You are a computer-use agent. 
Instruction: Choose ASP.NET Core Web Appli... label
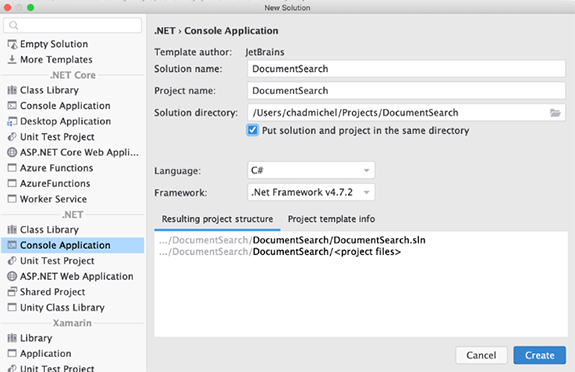point(79,152)
